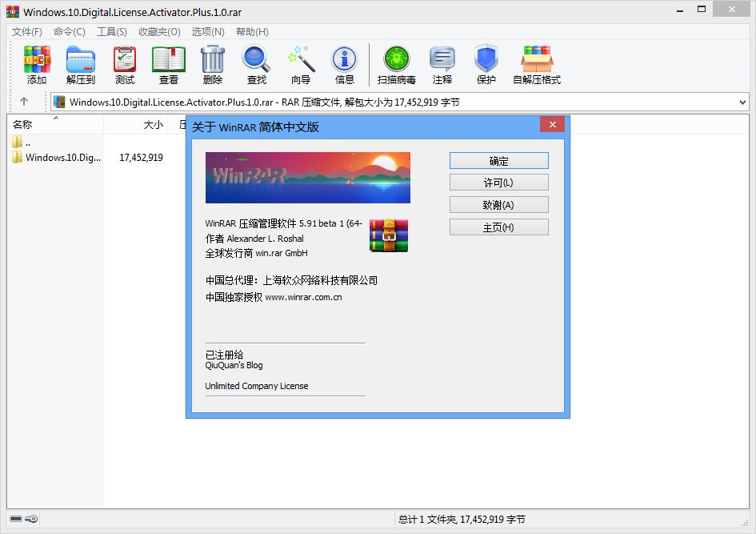The image size is (756, 534).
Task: Minimize the WinRAR window
Action: click(680, 10)
